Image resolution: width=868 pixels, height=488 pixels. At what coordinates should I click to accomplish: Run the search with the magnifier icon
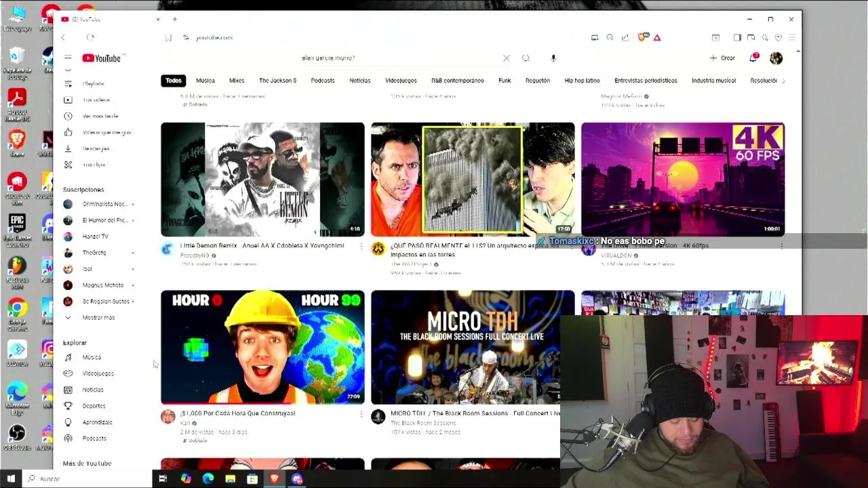(x=526, y=58)
